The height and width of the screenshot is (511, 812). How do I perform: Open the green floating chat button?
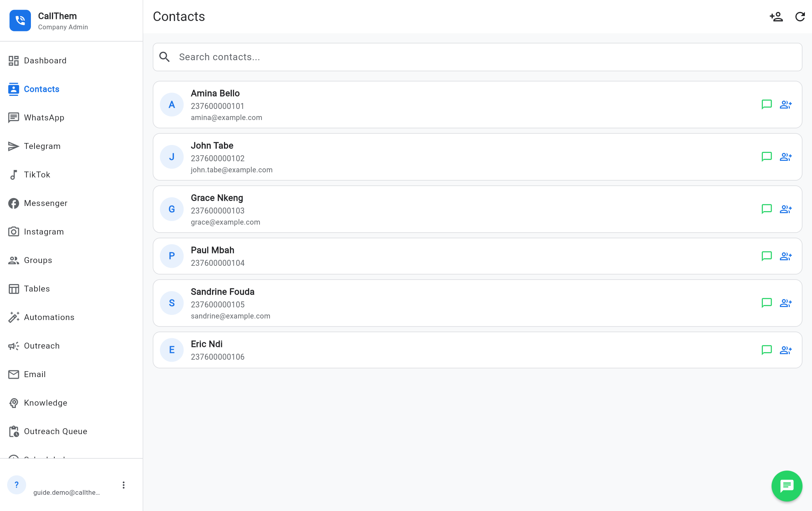[787, 486]
